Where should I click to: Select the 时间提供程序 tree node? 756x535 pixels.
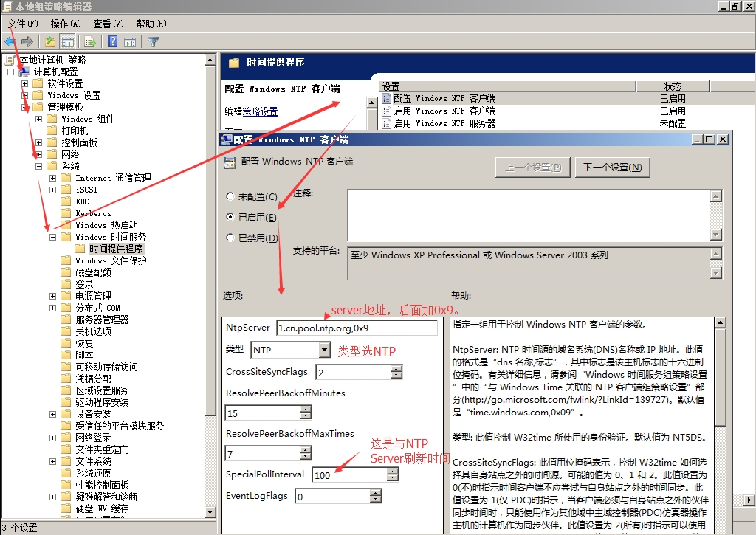tap(116, 249)
